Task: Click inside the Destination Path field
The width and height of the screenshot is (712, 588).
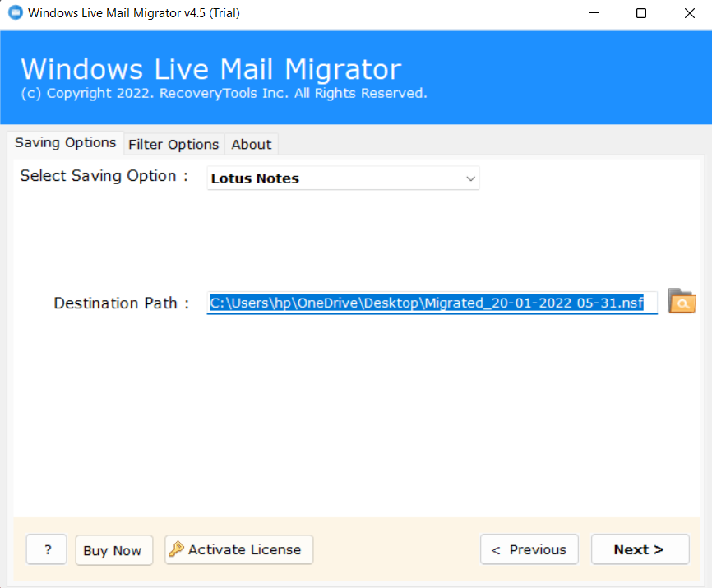Action: tap(432, 303)
